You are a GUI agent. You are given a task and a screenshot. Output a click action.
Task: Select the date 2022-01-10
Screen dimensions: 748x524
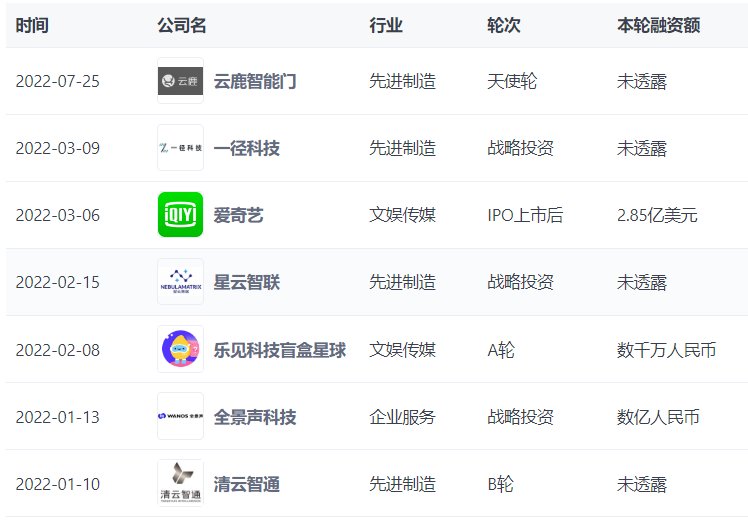(58, 484)
